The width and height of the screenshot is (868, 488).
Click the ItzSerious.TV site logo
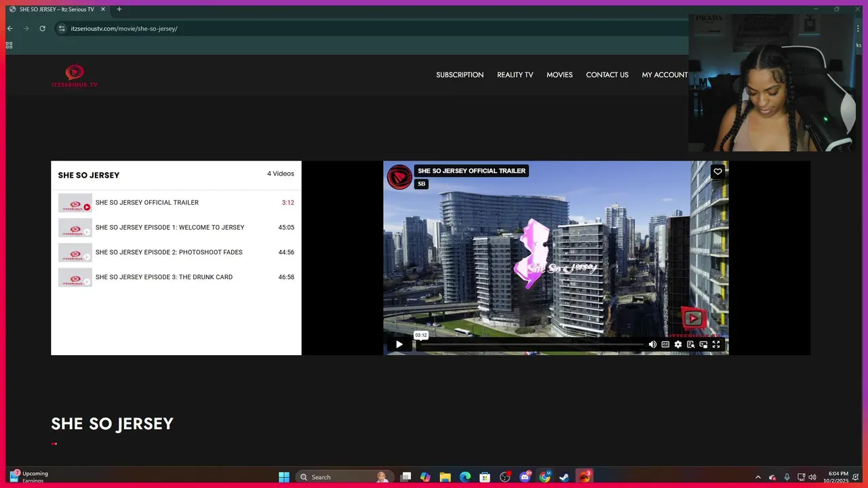[75, 76]
